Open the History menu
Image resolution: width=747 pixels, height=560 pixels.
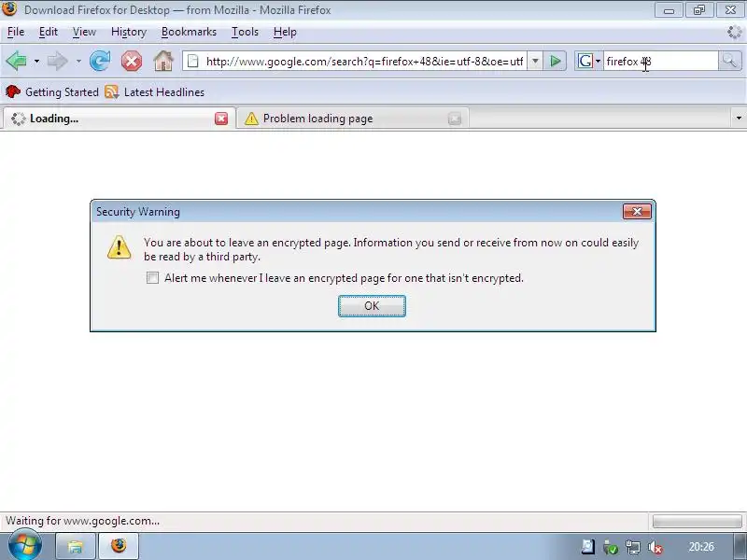click(x=129, y=32)
